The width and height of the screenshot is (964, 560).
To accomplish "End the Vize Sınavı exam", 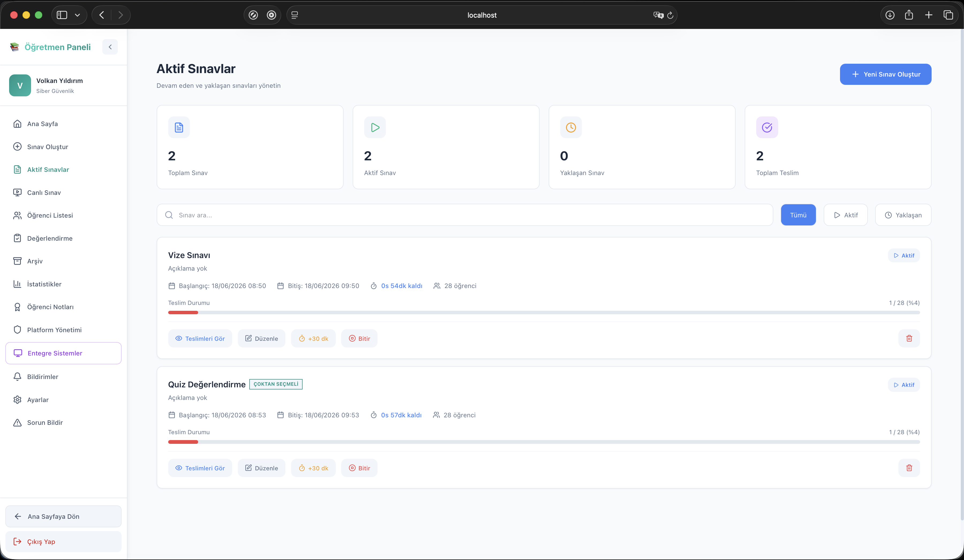I will pos(359,339).
